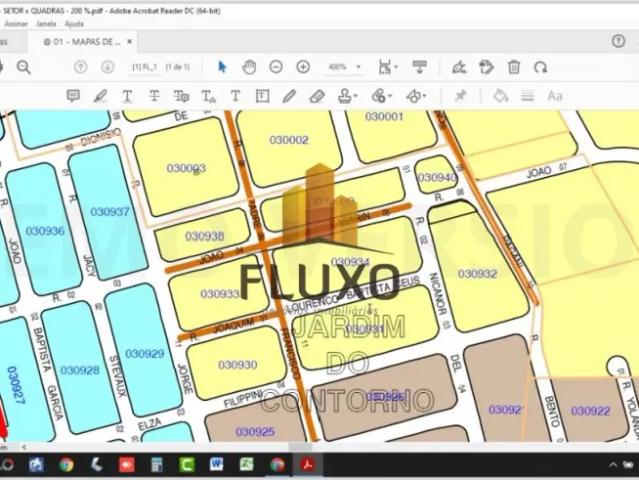This screenshot has width=639, height=480.
Task: Toggle the strikethrough text tool
Action: (x=154, y=96)
